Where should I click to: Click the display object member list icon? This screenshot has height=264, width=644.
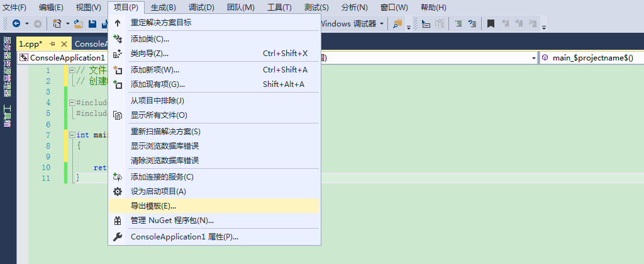[426, 24]
